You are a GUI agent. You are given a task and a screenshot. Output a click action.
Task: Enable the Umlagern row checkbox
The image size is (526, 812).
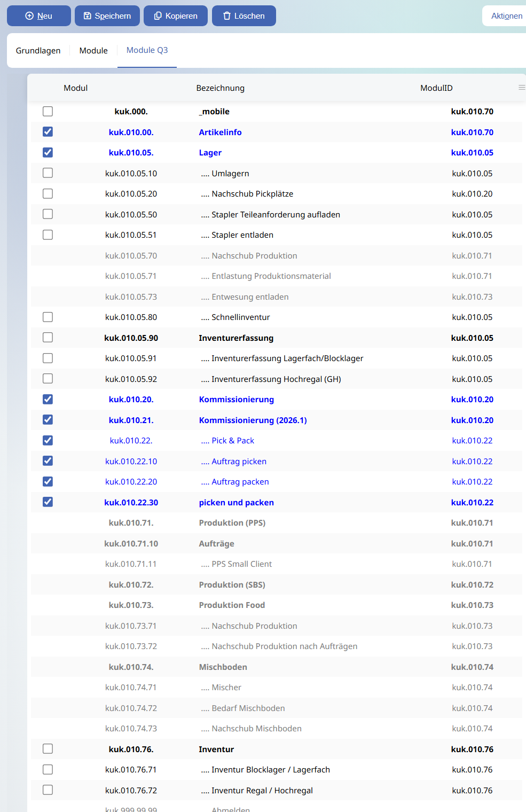[x=48, y=173]
